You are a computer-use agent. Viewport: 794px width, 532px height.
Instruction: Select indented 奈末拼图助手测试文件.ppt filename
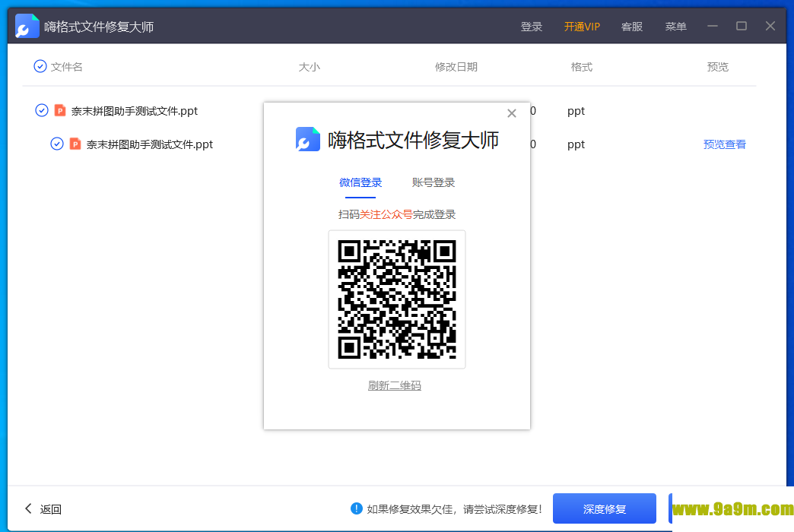click(x=149, y=144)
